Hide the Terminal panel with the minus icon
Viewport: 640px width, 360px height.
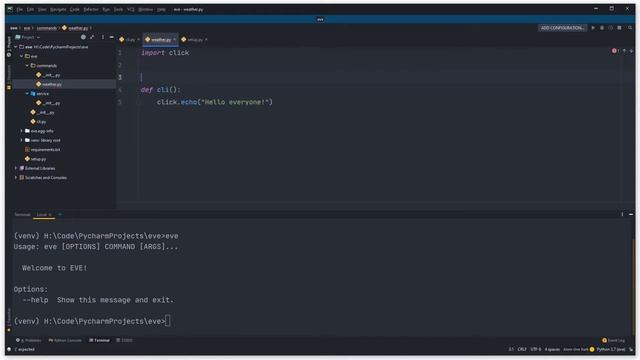tap(631, 214)
